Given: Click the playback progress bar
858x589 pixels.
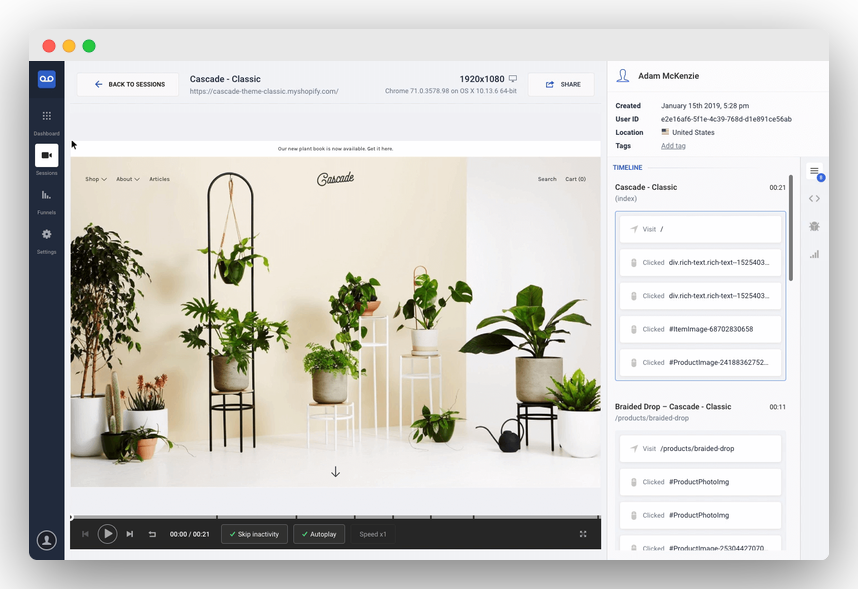Looking at the screenshot, I should coord(335,517).
